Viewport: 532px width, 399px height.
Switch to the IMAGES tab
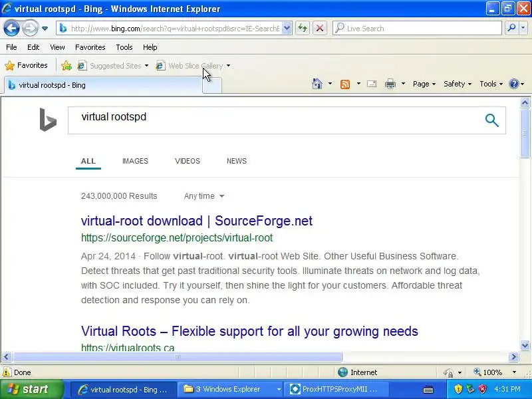tap(135, 161)
